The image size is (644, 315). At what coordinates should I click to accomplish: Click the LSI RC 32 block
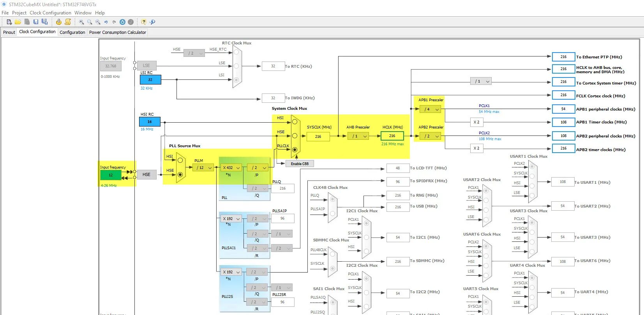pos(150,79)
